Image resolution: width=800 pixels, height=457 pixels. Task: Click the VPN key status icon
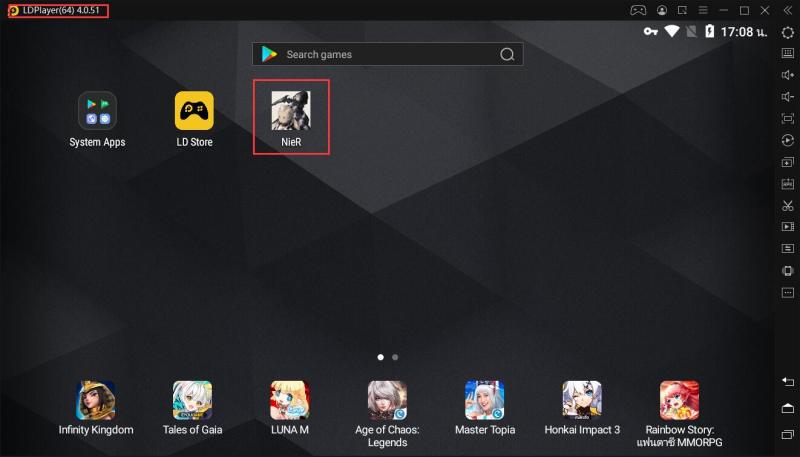651,32
